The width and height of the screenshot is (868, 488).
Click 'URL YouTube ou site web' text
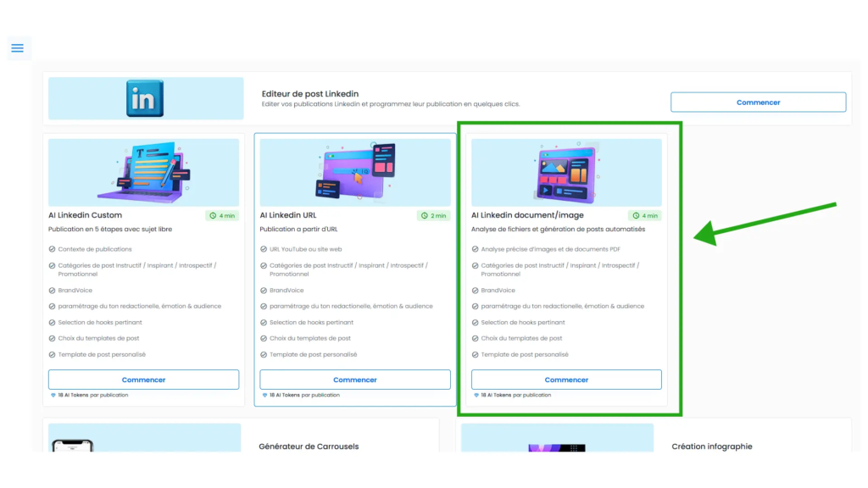[x=305, y=250]
